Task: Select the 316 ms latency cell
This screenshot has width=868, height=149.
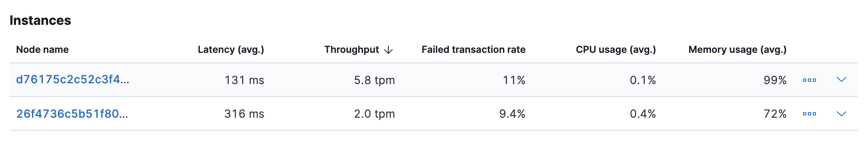Action: (244, 114)
